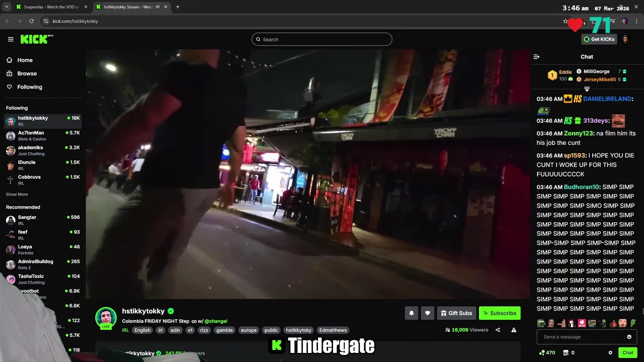Screen dimensions: 644x362
Task: Open chat settings gear icon
Action: [610, 352]
